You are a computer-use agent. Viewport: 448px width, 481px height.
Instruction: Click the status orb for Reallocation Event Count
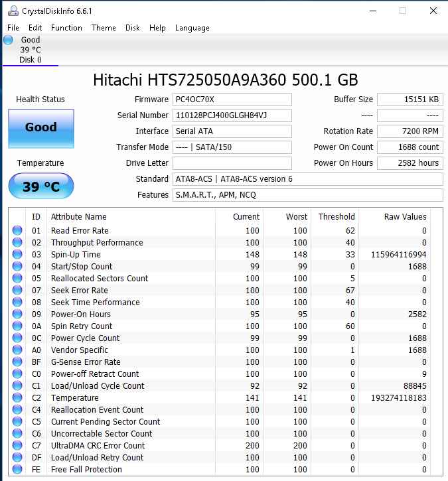pos(17,409)
